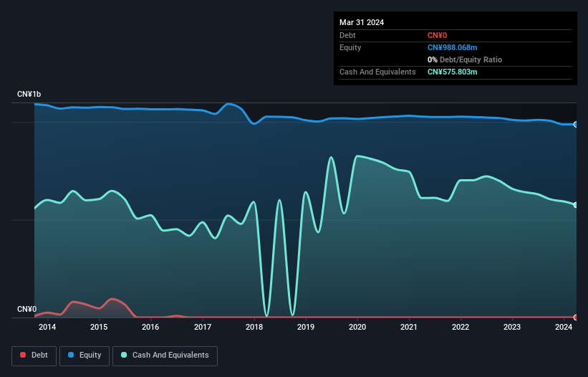Click the 2021 x-axis label
Screen dimensions: 588x377
tap(409, 327)
